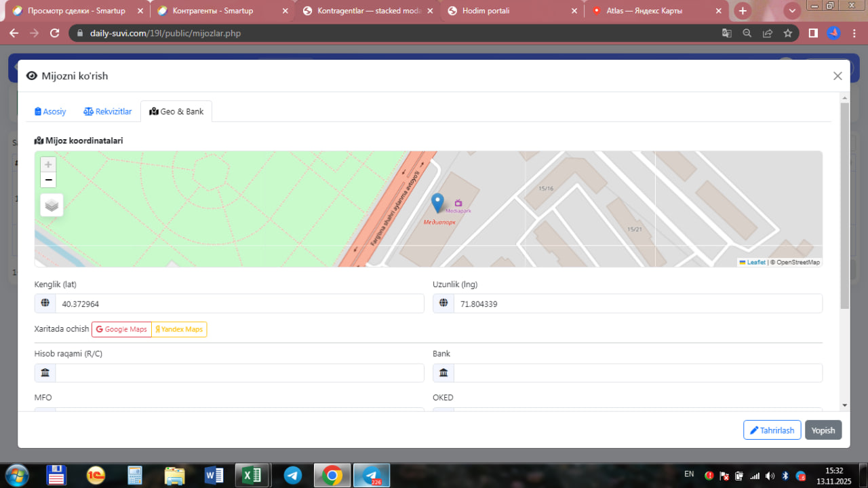Click the Tahrirlash edit button
Viewport: 868px width, 488px height.
(772, 430)
